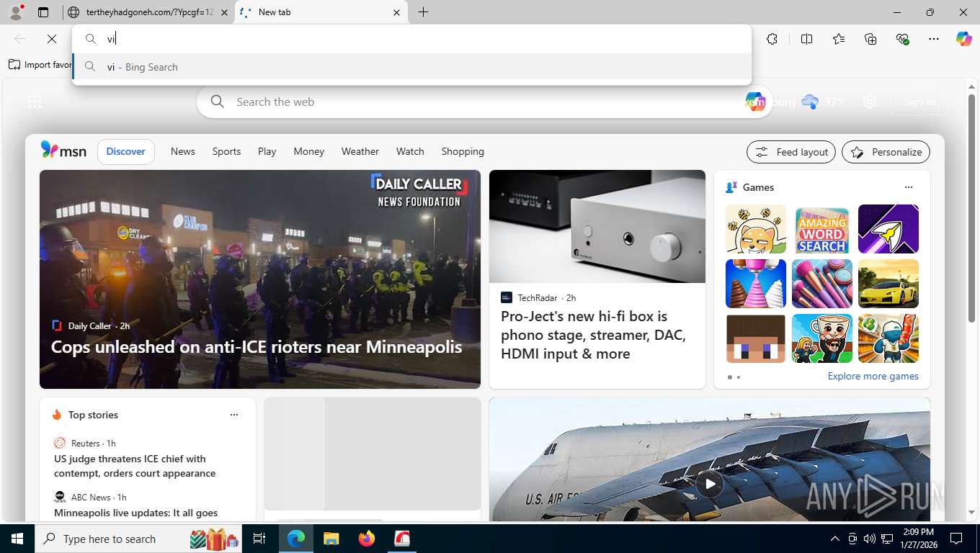Launch the rocket game tile
This screenshot has height=553, width=980.
point(888,229)
